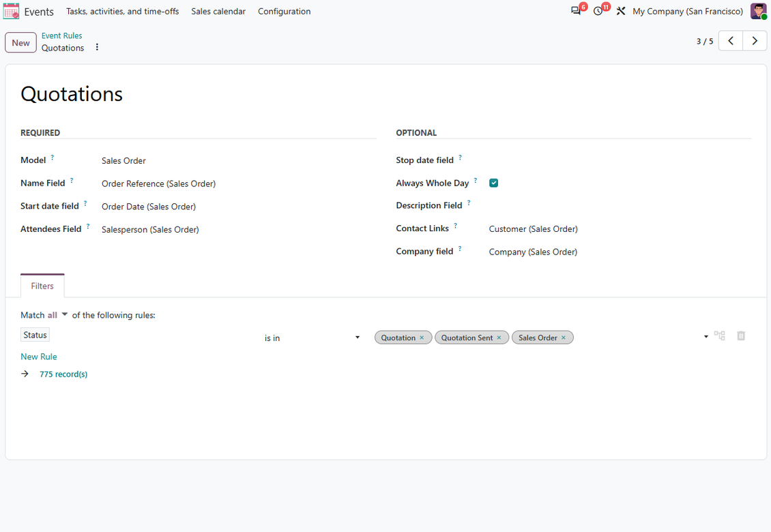Viewport: 771px width, 532px height.
Task: Click the empty Stop date field
Action: pos(620,160)
